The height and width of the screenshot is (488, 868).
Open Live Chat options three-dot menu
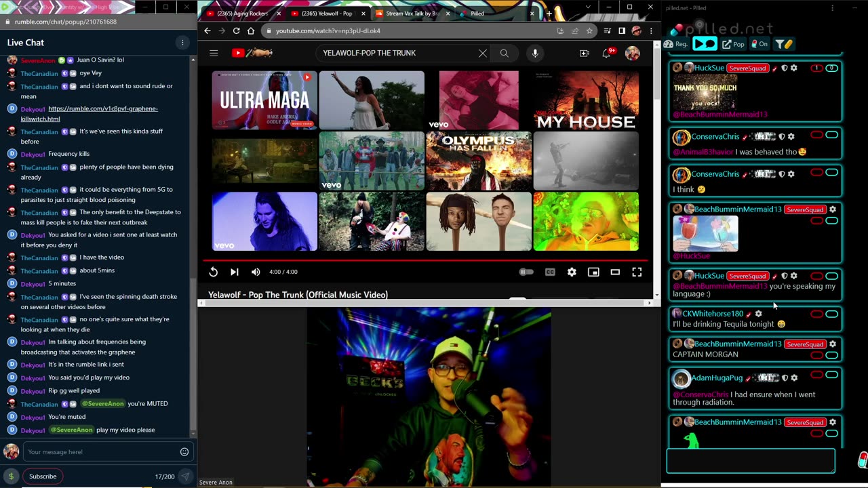[182, 43]
